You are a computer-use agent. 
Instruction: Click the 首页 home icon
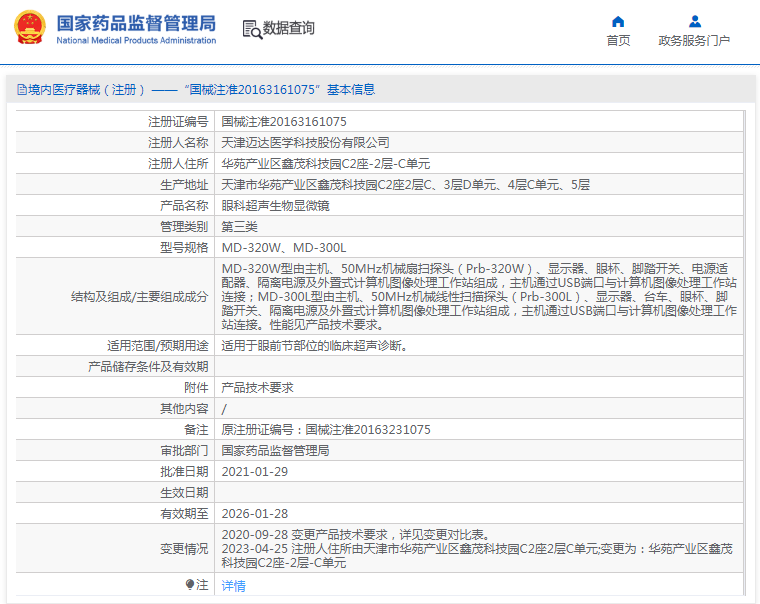click(x=618, y=21)
